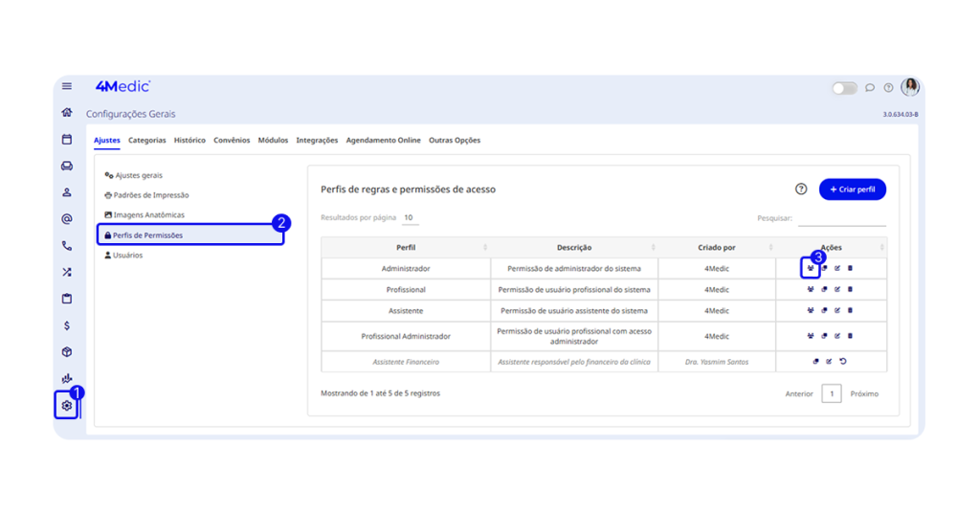Go to Próximo page of results
The image size is (980, 514).
tap(864, 393)
